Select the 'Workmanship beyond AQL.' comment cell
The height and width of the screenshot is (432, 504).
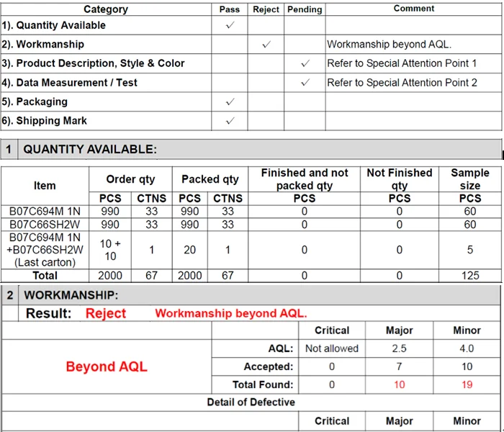click(x=413, y=45)
